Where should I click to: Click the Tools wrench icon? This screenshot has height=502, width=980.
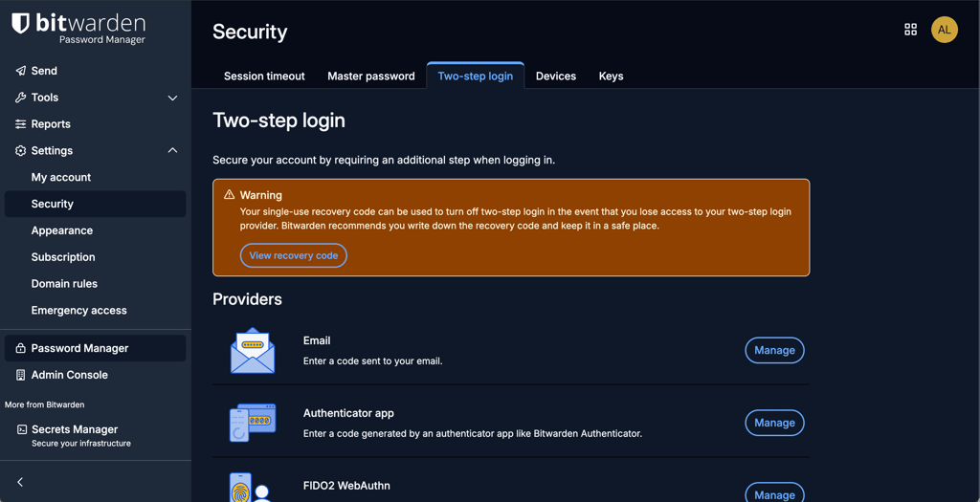tap(21, 98)
